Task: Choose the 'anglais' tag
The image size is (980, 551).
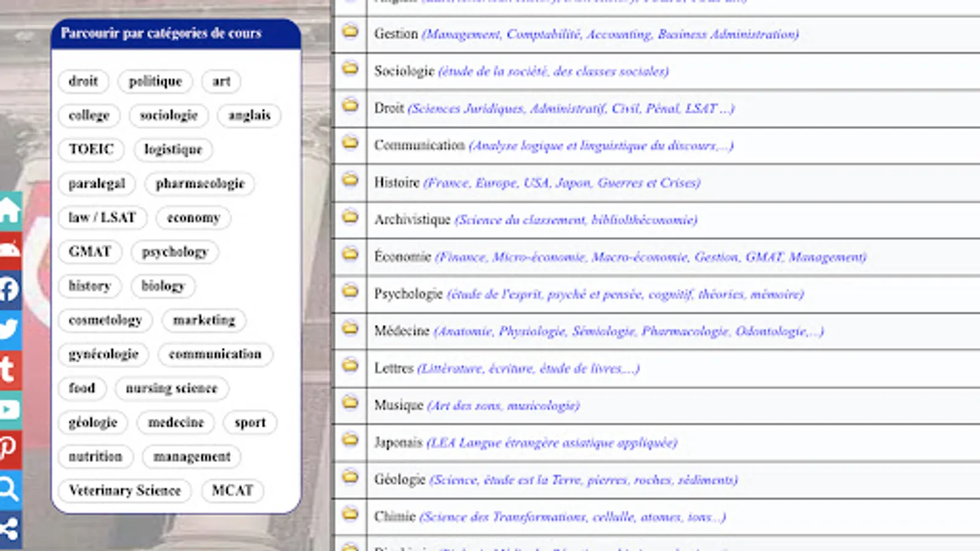Action: tap(249, 115)
